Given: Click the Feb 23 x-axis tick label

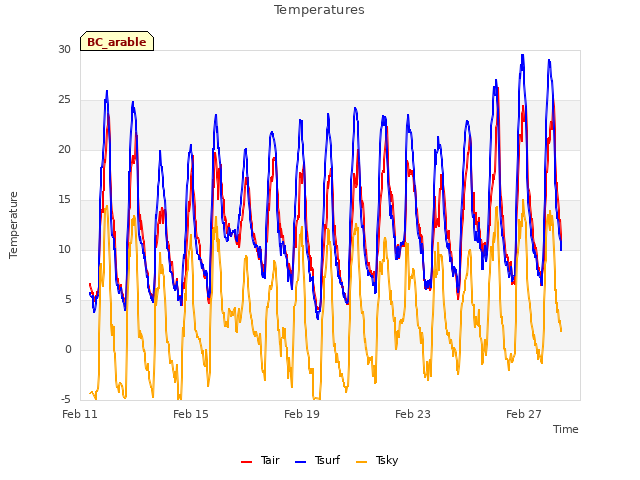Looking at the screenshot, I should [413, 414].
